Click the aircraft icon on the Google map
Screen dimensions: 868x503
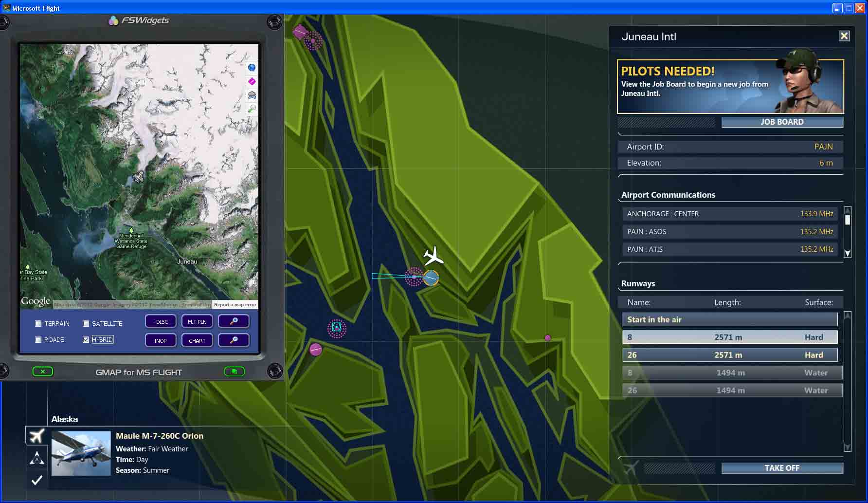coord(139,177)
